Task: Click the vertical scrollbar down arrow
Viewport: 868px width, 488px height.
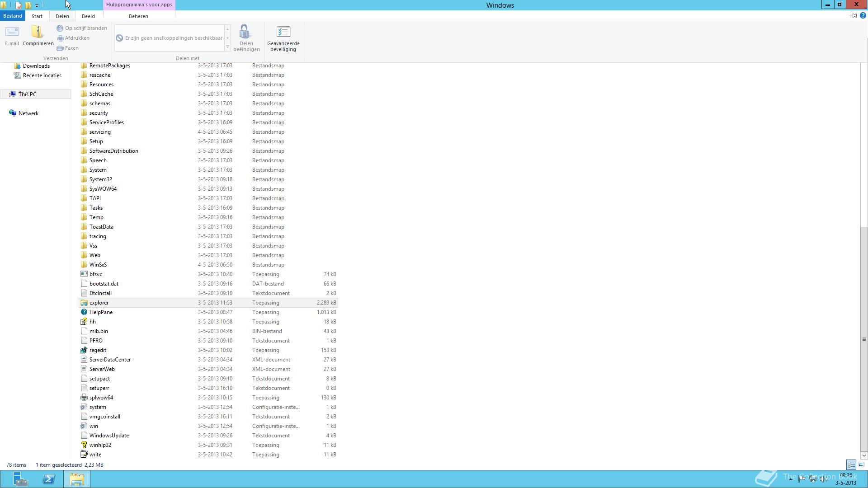Action: click(864, 455)
